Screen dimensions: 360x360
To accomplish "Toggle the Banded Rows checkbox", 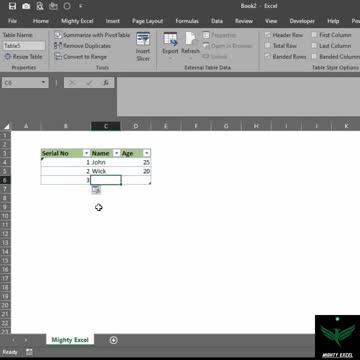I will [268, 57].
